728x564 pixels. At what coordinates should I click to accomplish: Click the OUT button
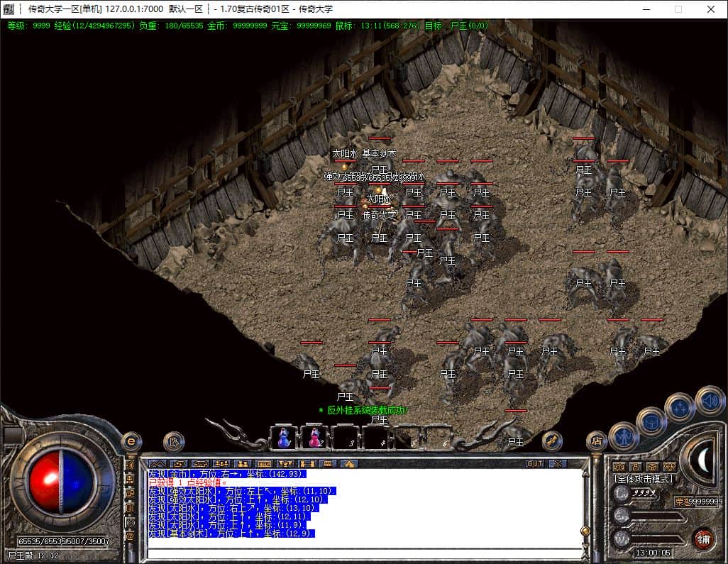(x=535, y=463)
